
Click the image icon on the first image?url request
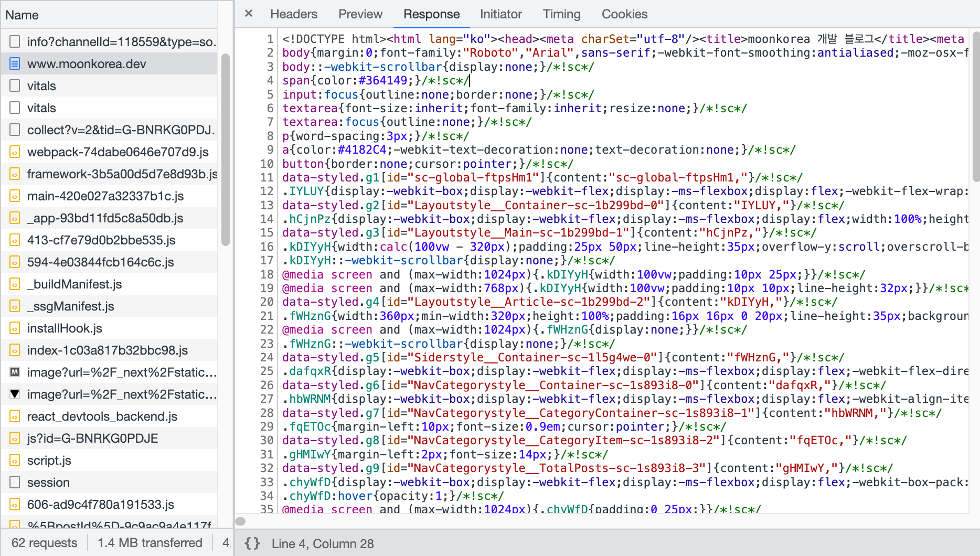pyautogui.click(x=15, y=372)
